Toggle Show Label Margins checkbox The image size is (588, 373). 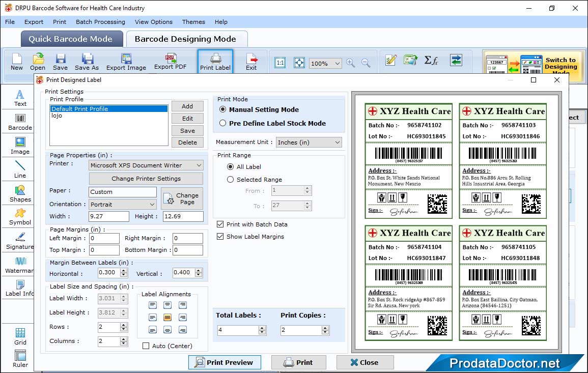tap(220, 237)
